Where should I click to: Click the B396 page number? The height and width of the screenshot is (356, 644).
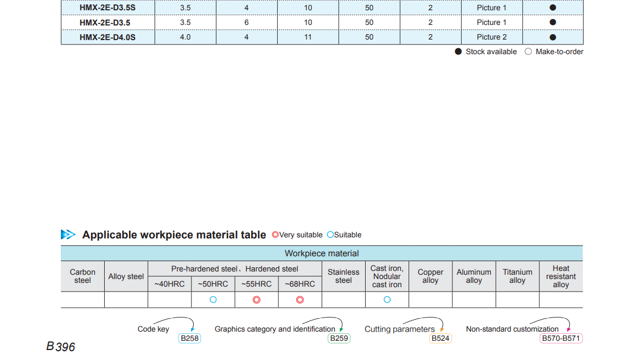tap(61, 347)
